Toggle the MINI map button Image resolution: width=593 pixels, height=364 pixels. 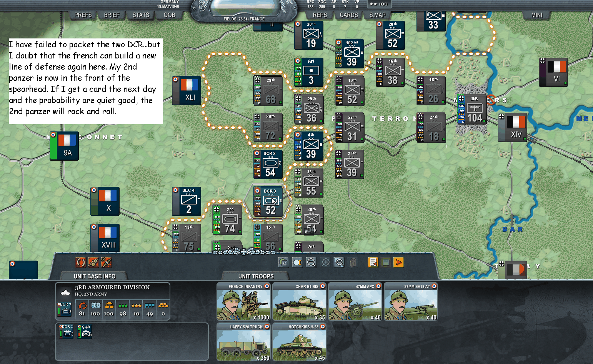point(537,15)
